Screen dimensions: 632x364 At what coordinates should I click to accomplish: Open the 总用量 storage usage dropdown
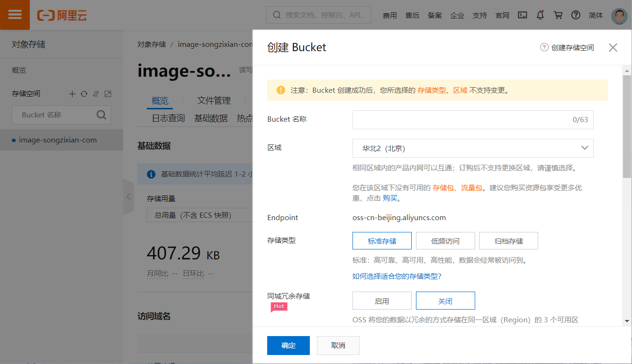(x=199, y=215)
